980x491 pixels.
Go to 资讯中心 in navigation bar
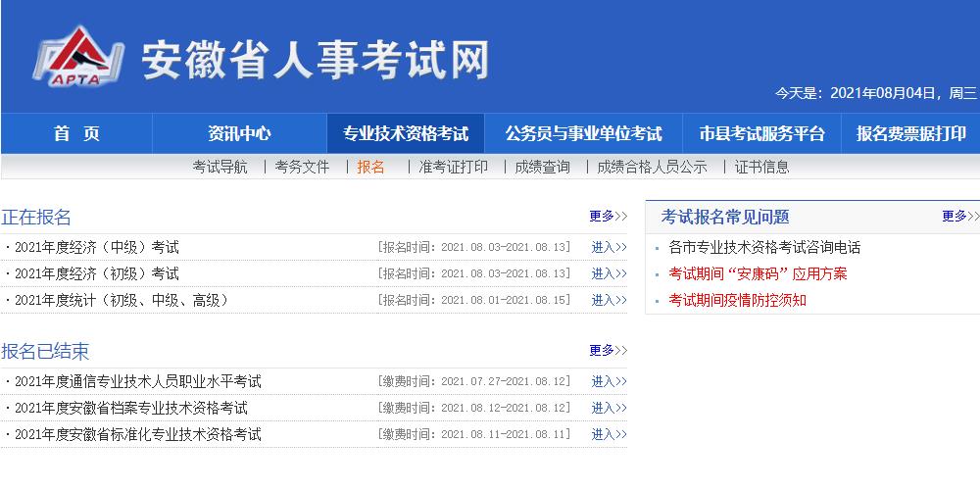[x=239, y=134]
